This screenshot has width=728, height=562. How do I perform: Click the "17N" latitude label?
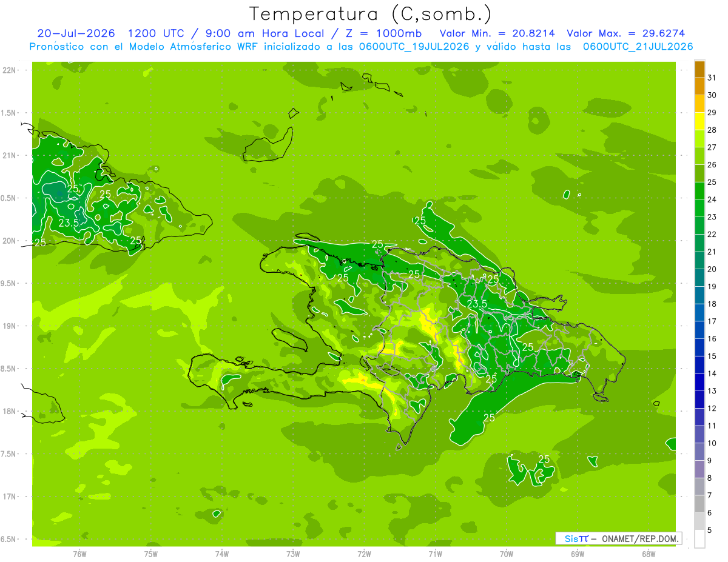pos(10,497)
